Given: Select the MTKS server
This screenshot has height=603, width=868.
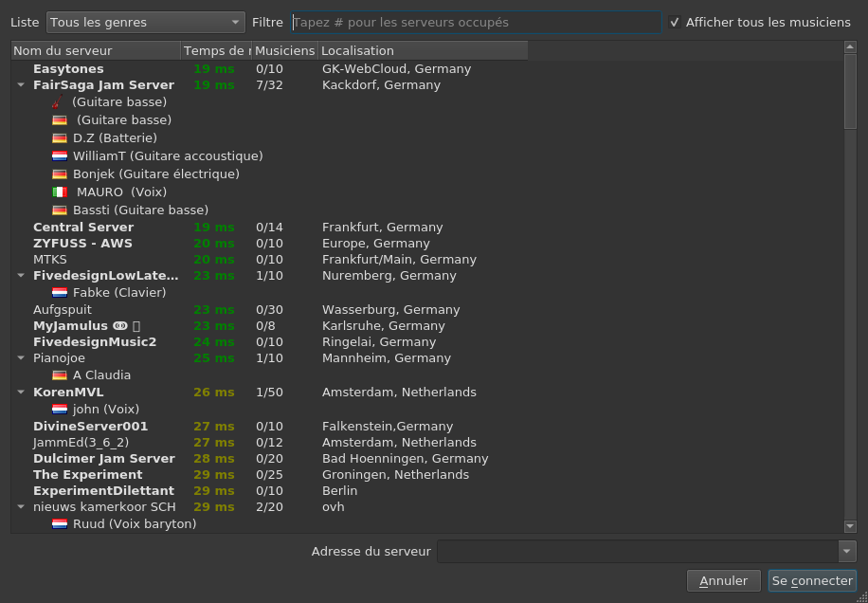Looking at the screenshot, I should tap(50, 260).
